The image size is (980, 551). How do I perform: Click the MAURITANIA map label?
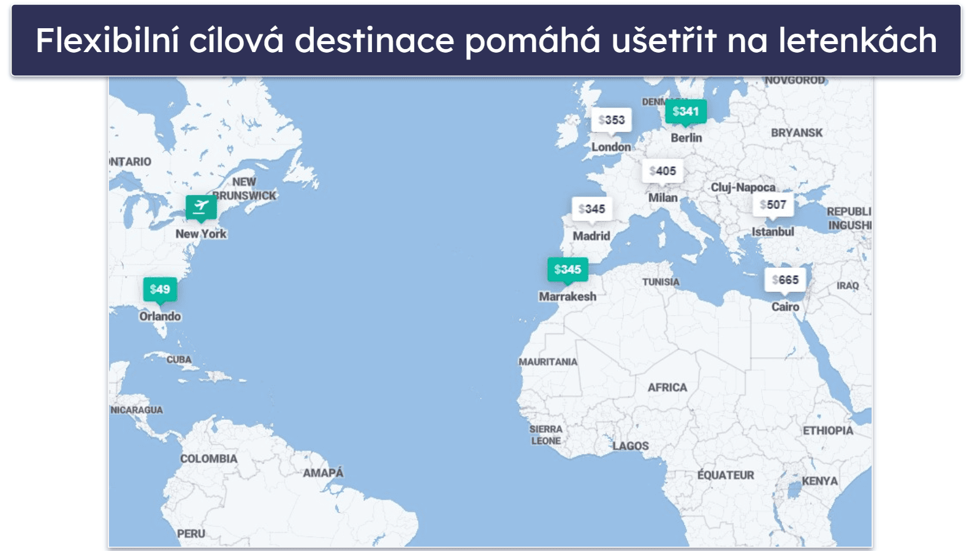[548, 362]
